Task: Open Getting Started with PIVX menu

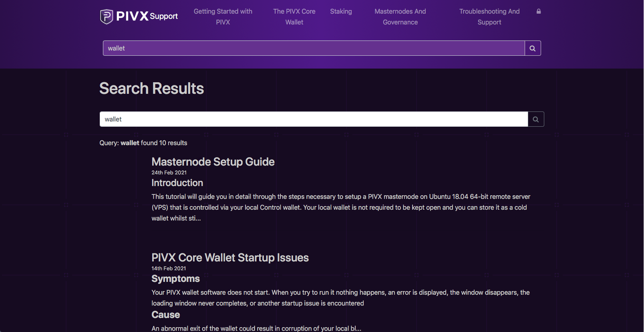Action: point(223,17)
